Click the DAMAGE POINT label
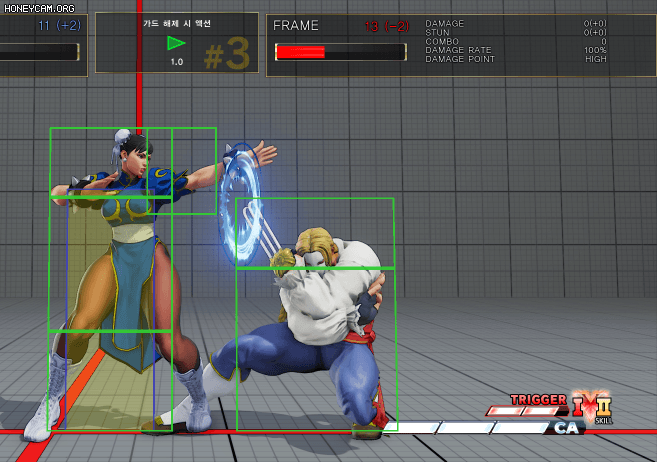This screenshot has width=657, height=462. click(460, 59)
